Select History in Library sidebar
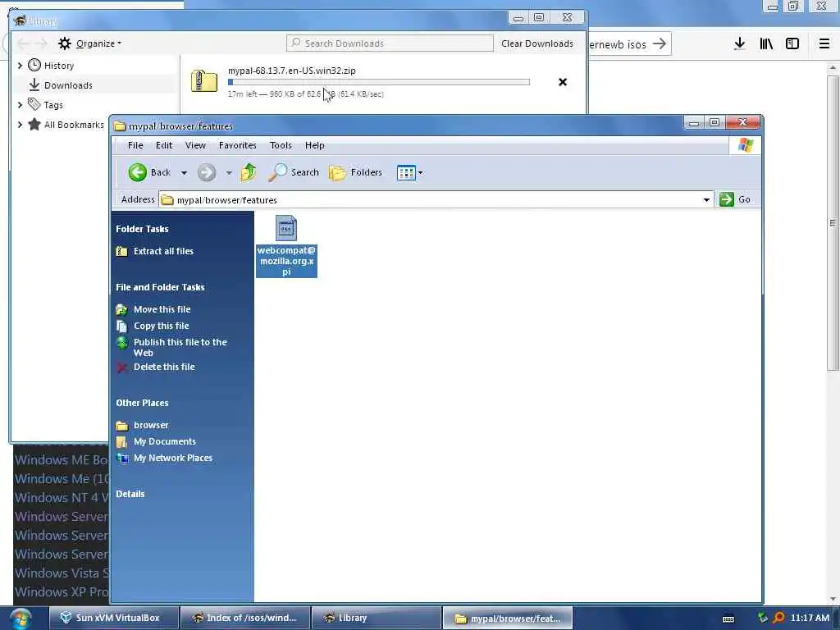 (59, 66)
